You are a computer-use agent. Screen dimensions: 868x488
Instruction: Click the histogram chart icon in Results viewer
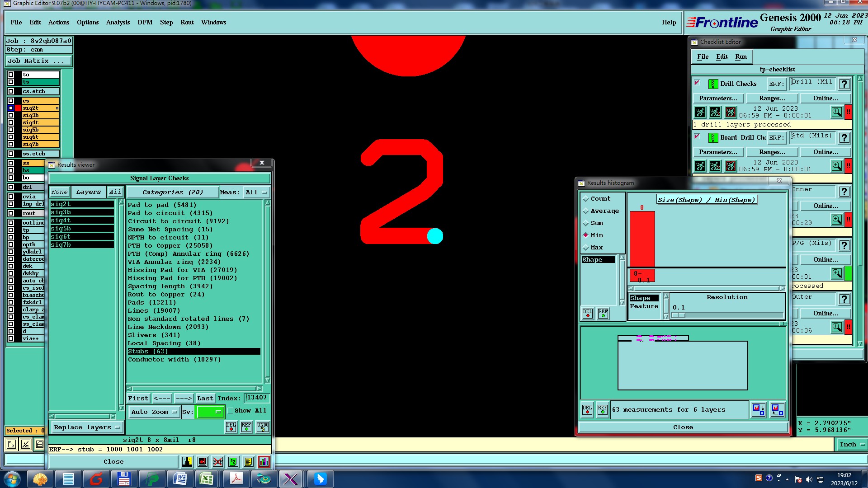pos(264,462)
